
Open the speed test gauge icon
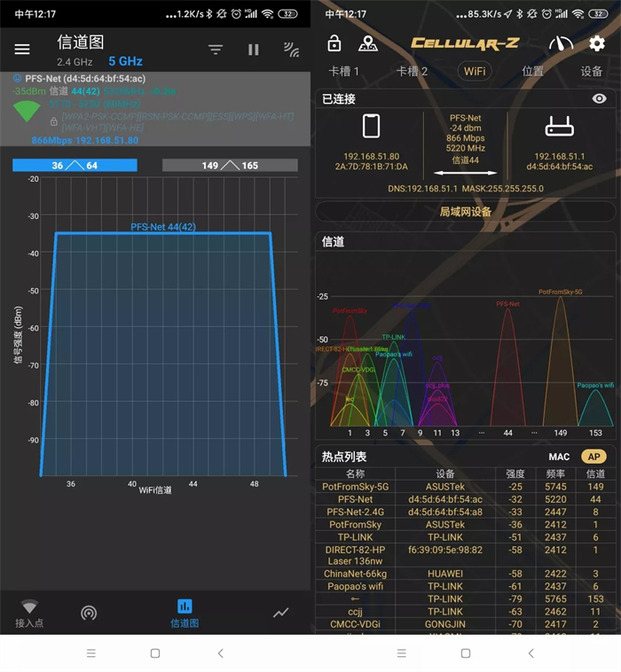click(x=561, y=43)
